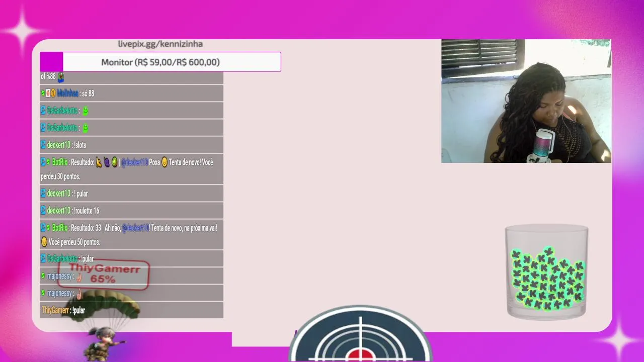Click the ThiyGamerr 65% stamp badge
The image size is (644, 362).
[104, 274]
